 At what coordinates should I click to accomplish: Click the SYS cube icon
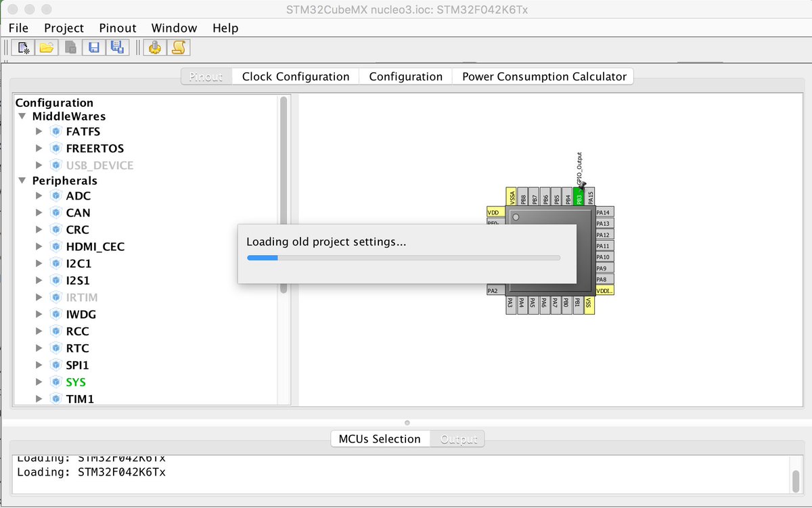[56, 382]
